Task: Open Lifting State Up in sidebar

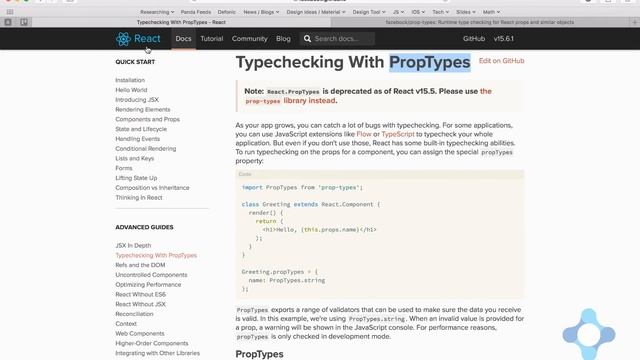Action: point(136,178)
